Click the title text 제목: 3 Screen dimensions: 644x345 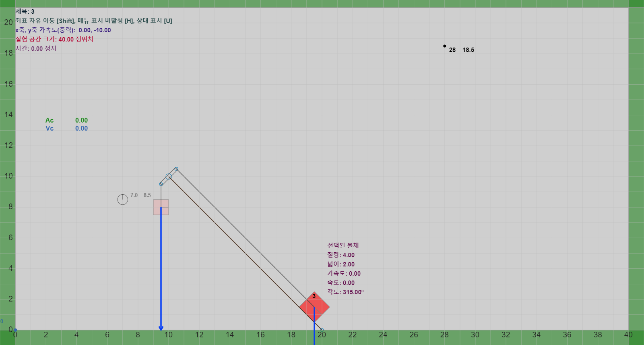pos(25,11)
